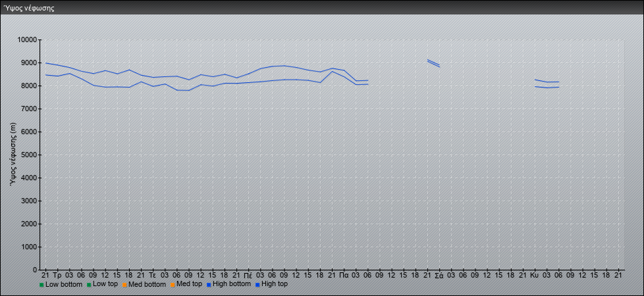This screenshot has height=296, width=644.
Task: Click the blue High top legend marker
Action: tap(257, 285)
